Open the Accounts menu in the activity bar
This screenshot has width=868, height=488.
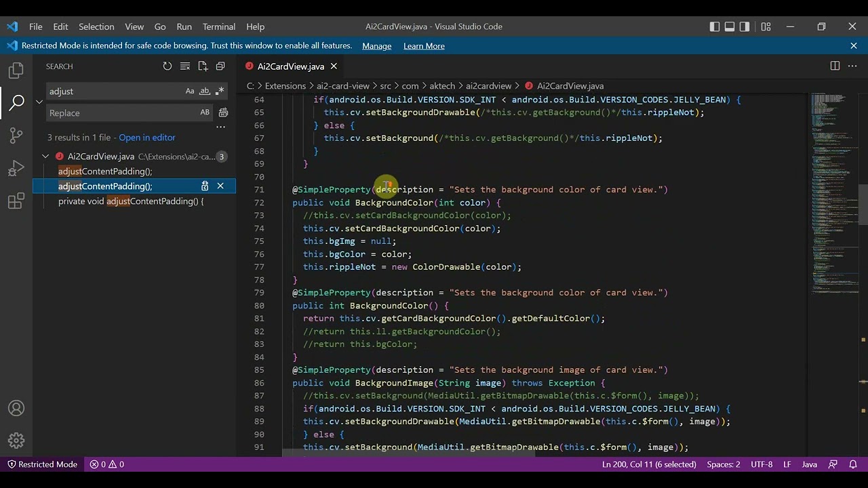click(x=16, y=408)
